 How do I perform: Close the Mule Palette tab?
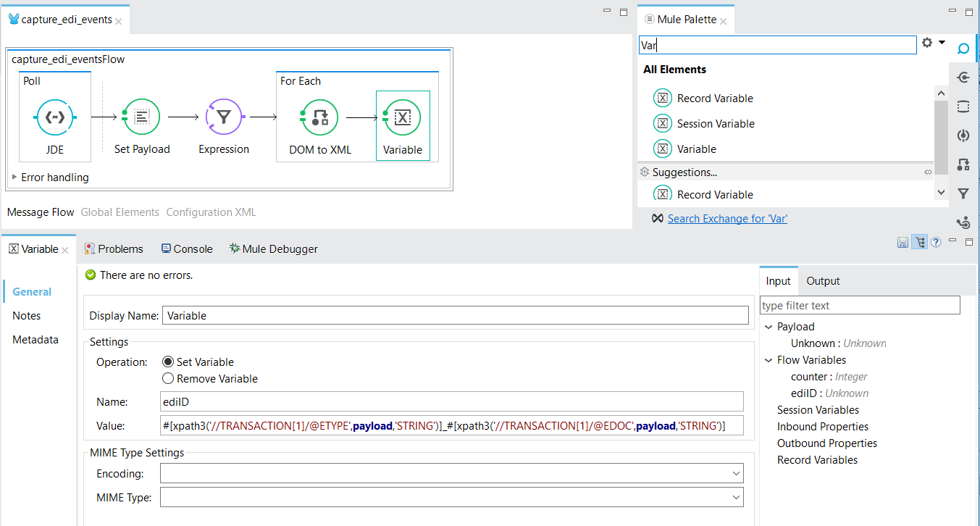[x=724, y=20]
